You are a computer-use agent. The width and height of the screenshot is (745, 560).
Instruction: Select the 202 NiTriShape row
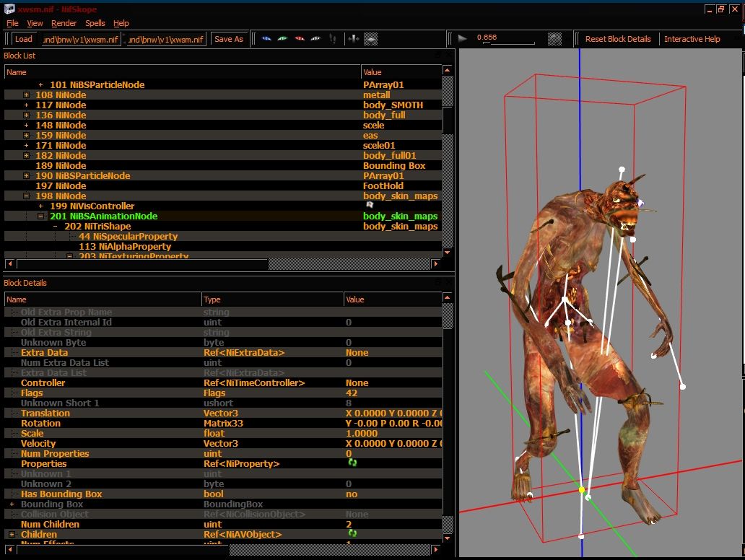pos(223,226)
